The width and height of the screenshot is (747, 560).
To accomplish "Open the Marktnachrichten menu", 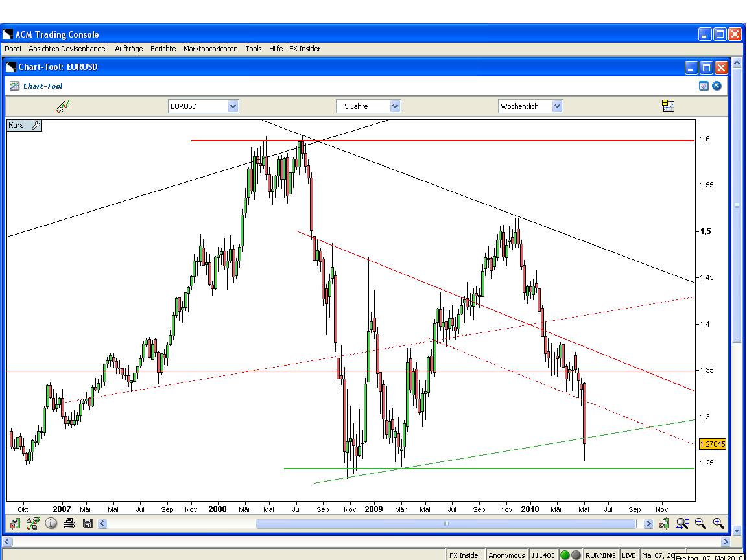I will (x=210, y=49).
